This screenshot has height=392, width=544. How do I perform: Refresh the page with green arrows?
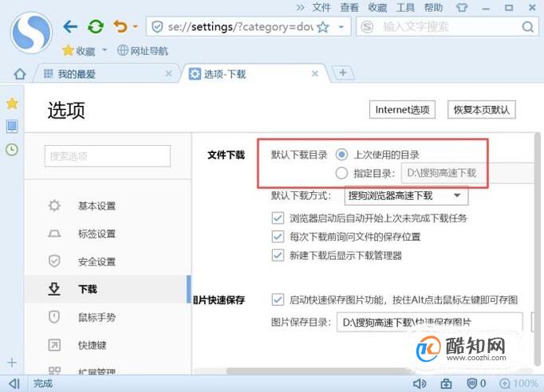click(x=96, y=26)
